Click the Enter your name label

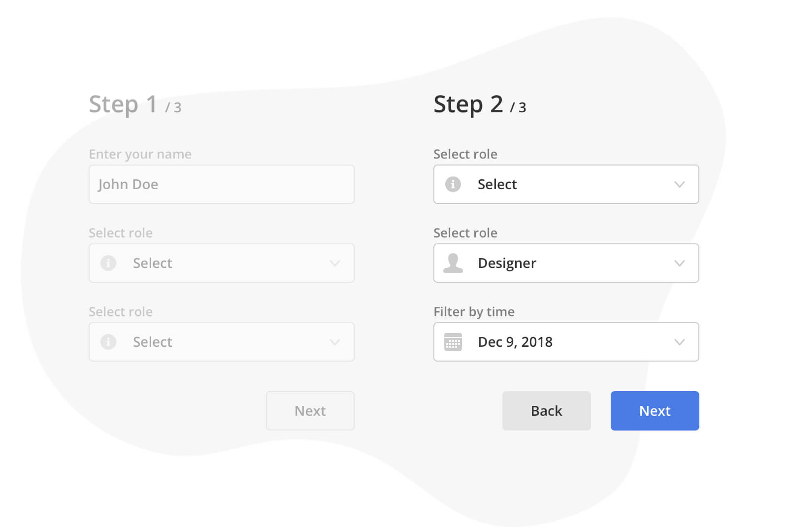[140, 154]
